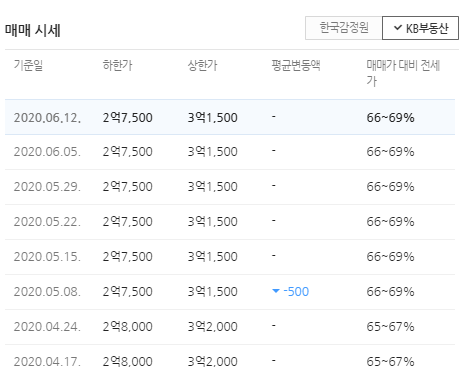This screenshot has height=374, width=467.
Task: Click 3억1,500 in the 2020.05.15. row
Action: click(x=212, y=257)
